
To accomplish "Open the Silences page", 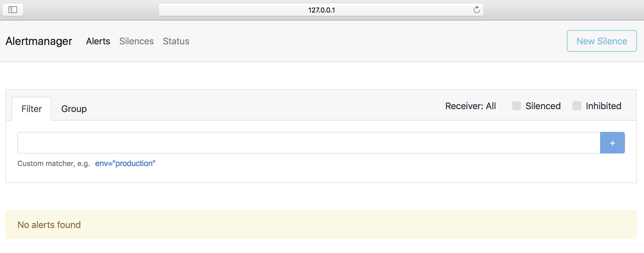I will pyautogui.click(x=137, y=41).
